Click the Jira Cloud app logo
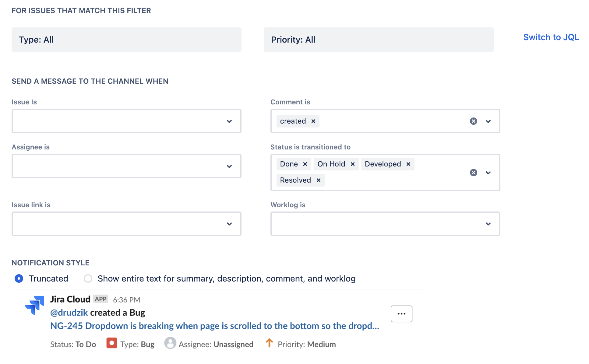This screenshot has height=364, width=589. click(34, 305)
